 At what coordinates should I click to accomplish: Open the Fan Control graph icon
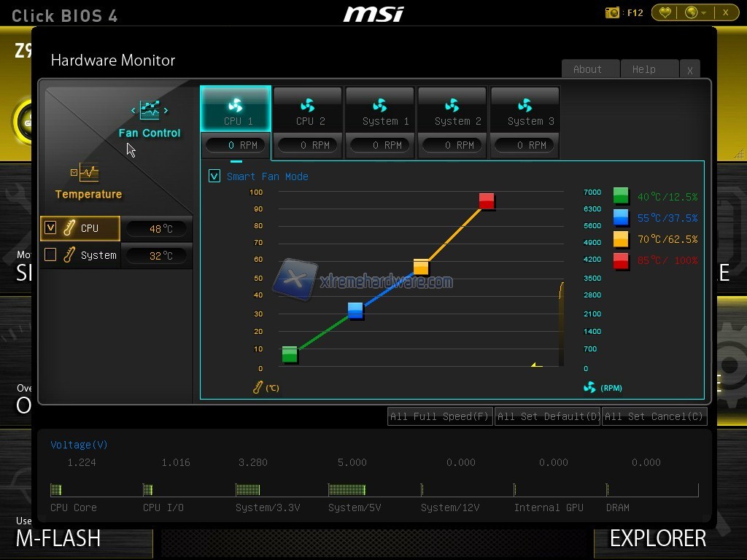tap(150, 110)
